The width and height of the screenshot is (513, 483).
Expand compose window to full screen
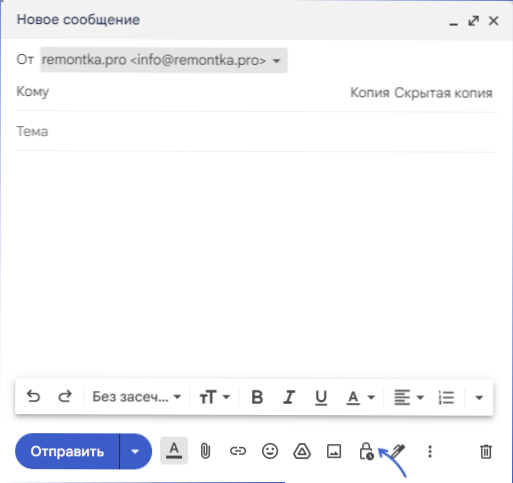(474, 21)
